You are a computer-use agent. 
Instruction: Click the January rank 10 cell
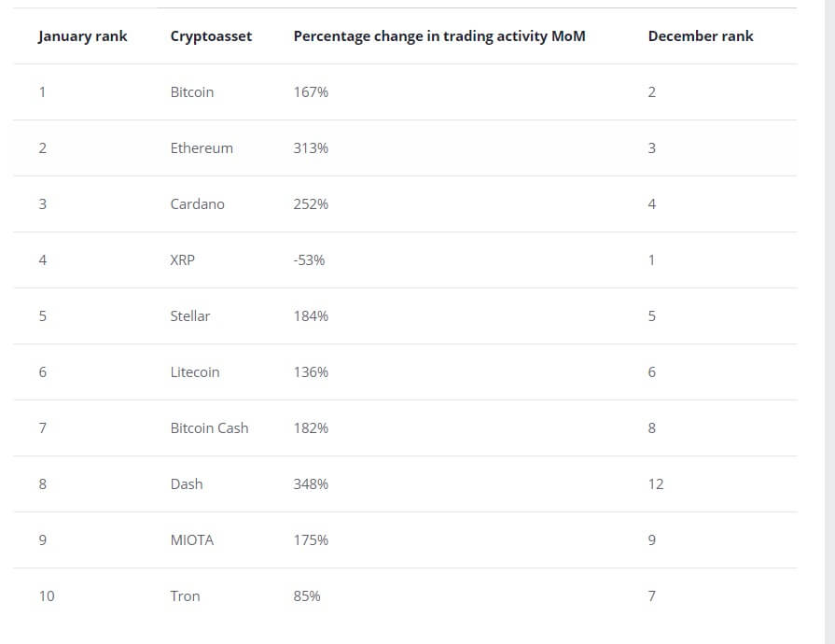47,595
